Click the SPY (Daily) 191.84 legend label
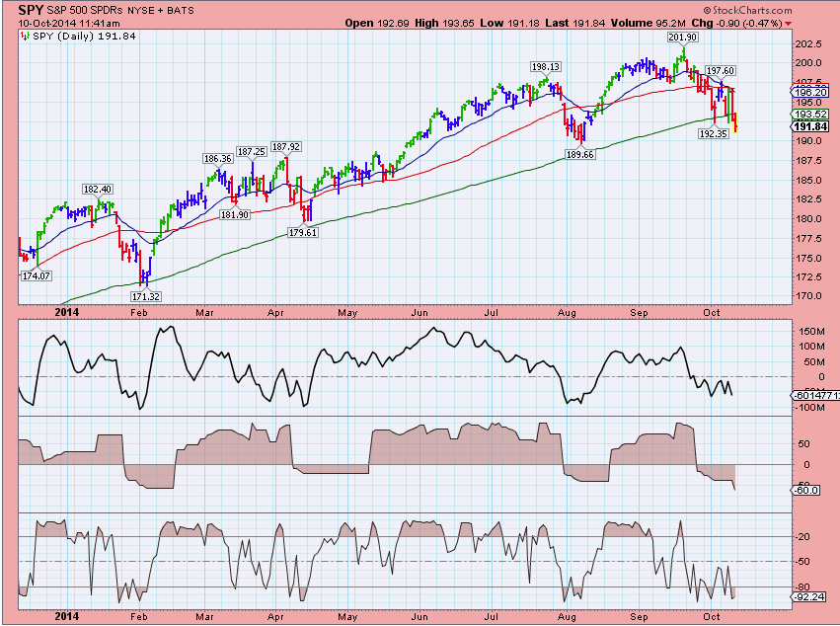The image size is (840, 626). tap(84, 36)
